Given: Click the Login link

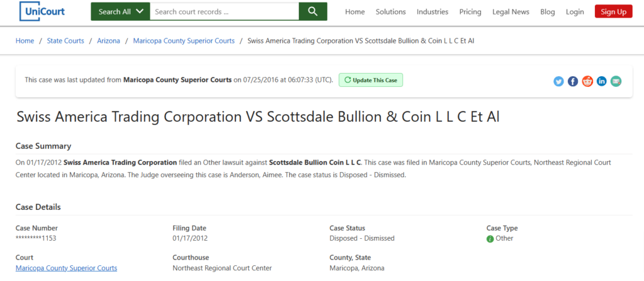Looking at the screenshot, I should coord(575,12).
